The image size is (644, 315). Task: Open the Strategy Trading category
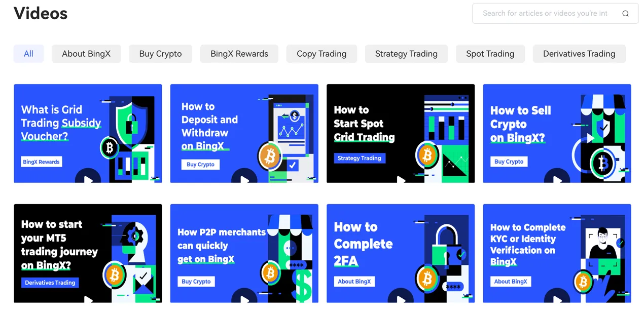[406, 54]
